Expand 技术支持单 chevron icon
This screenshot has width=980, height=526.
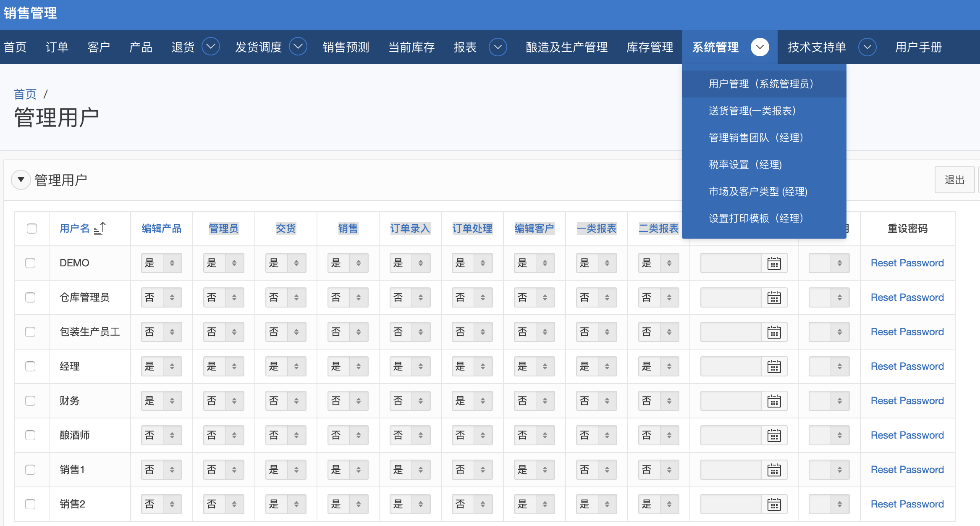coord(867,47)
